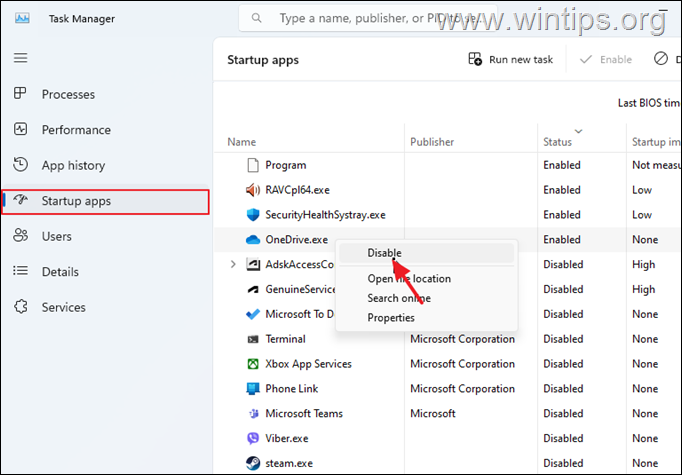Viewport: 682px width, 475px height.
Task: Click the RAVCpl64.exe speaker icon
Action: tap(253, 190)
